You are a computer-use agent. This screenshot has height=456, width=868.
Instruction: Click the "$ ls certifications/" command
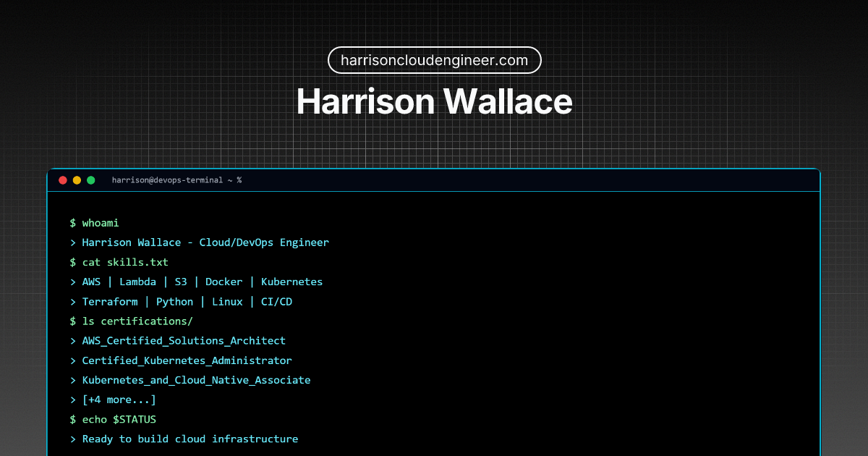(x=131, y=321)
